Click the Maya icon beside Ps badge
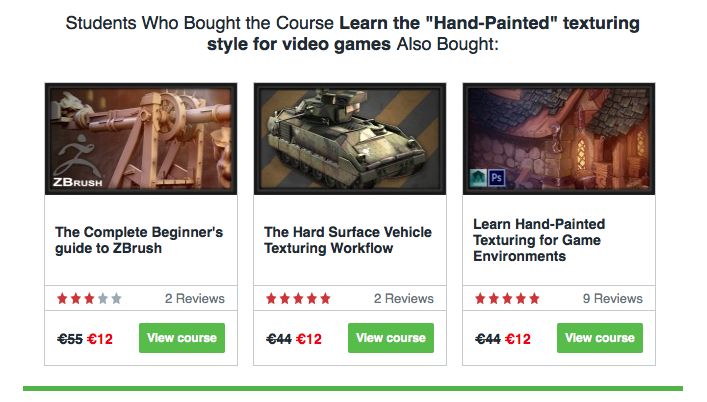This screenshot has height=402, width=707. click(478, 178)
